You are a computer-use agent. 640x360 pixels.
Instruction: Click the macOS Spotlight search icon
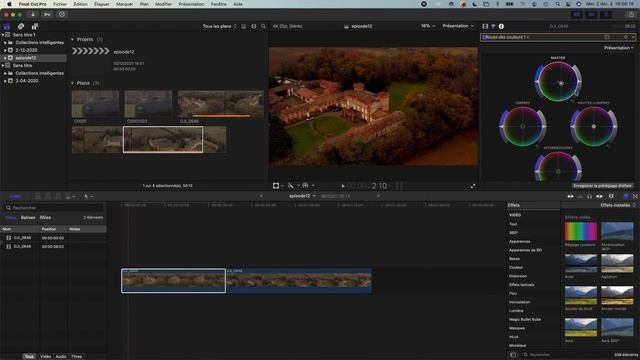pos(558,4)
